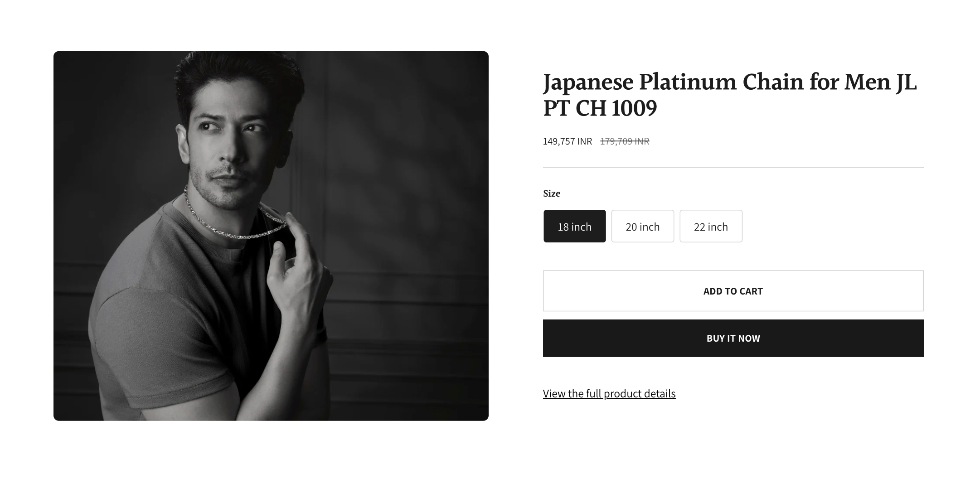Open the platinum chain product photo

tap(271, 236)
